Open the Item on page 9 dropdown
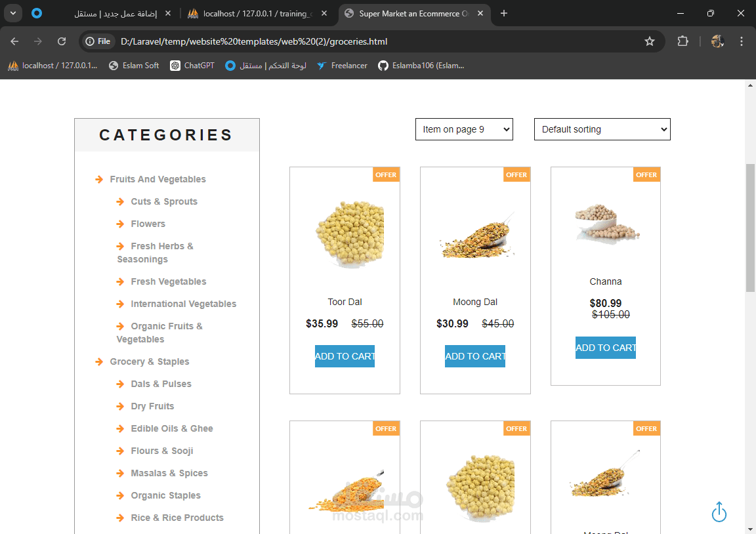 (x=464, y=129)
